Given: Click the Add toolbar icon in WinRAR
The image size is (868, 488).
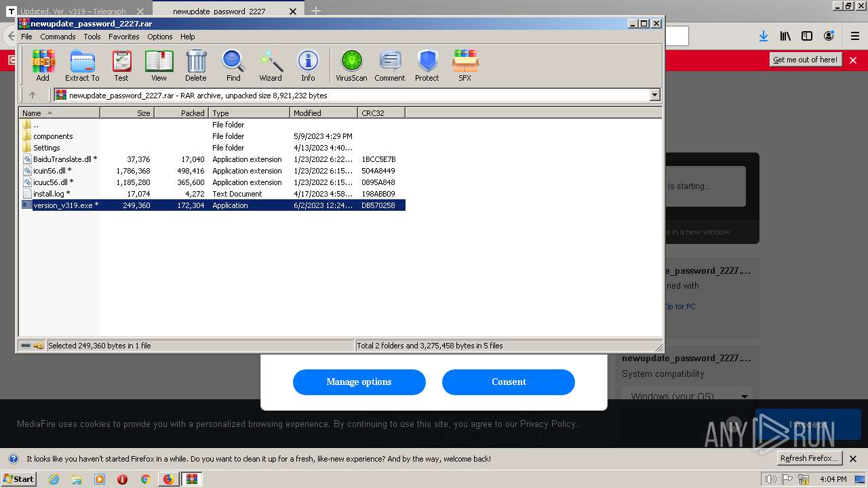Looking at the screenshot, I should coord(43,66).
